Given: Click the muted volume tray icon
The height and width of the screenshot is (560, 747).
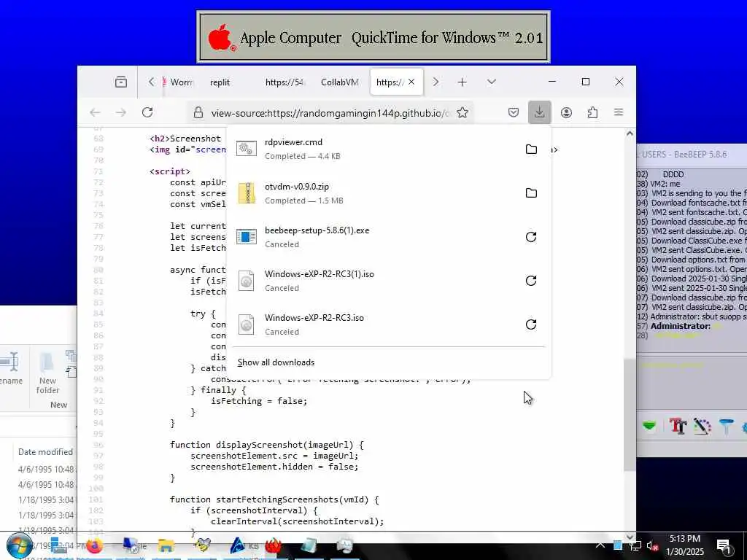Looking at the screenshot, I should coord(652,545).
